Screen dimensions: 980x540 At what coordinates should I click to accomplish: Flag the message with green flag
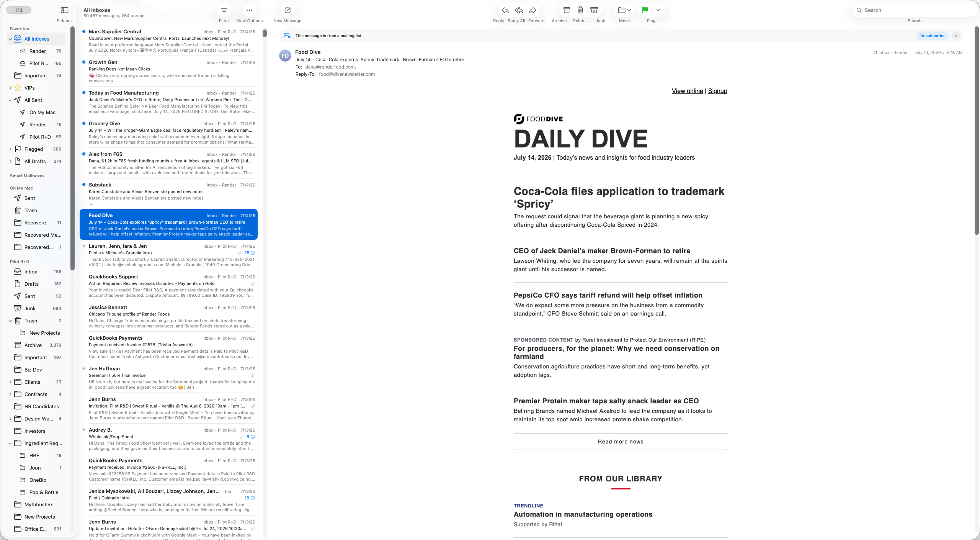click(645, 10)
